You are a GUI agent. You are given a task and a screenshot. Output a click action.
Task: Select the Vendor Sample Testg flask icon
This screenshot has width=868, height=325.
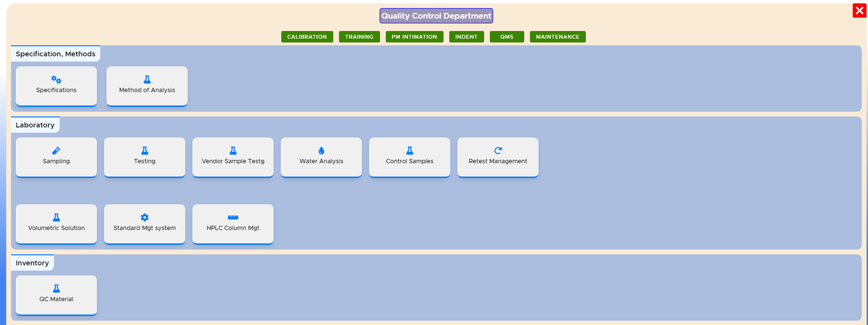pyautogui.click(x=233, y=151)
